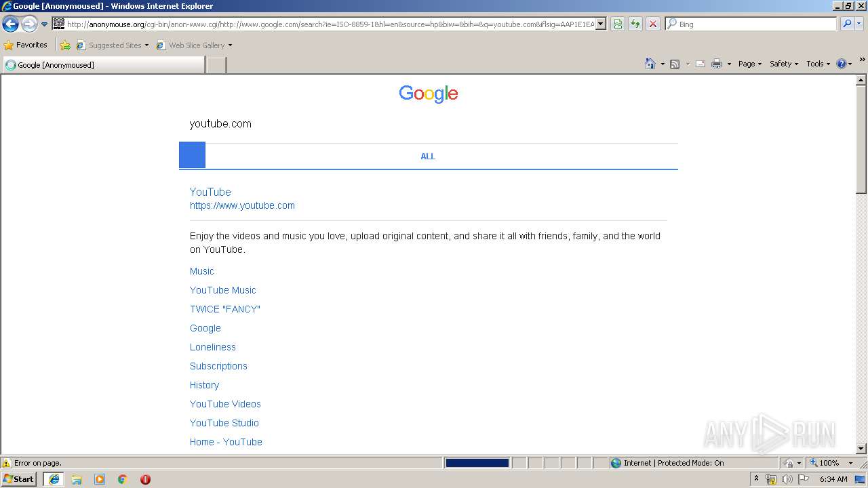868x488 pixels.
Task: Add to Favorites bar icon
Action: (65, 45)
